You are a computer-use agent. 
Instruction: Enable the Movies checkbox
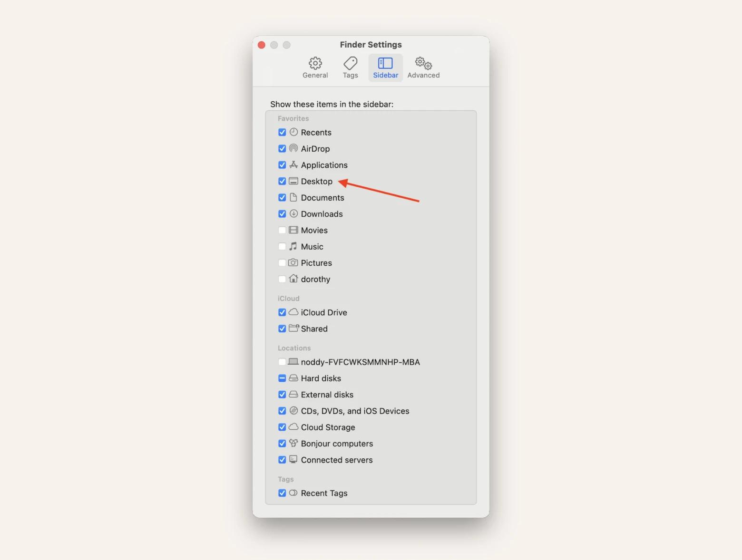pos(282,230)
